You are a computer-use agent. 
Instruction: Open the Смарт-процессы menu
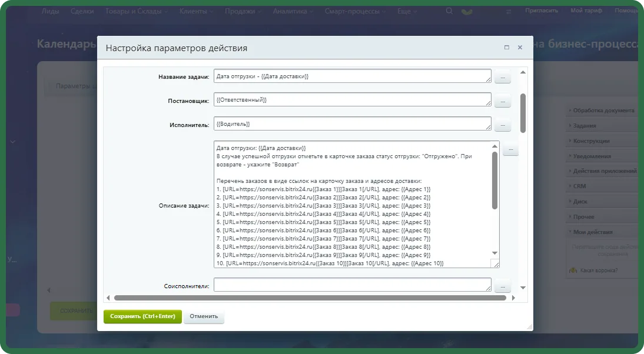(x=356, y=11)
